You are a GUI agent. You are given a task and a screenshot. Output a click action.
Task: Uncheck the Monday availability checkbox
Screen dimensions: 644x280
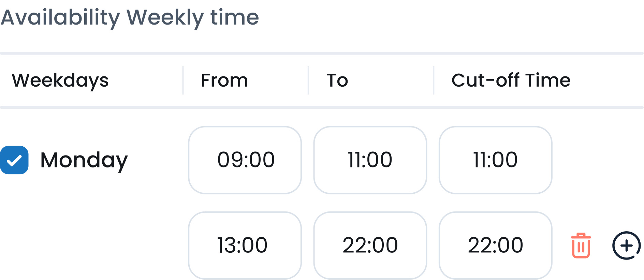(x=14, y=159)
